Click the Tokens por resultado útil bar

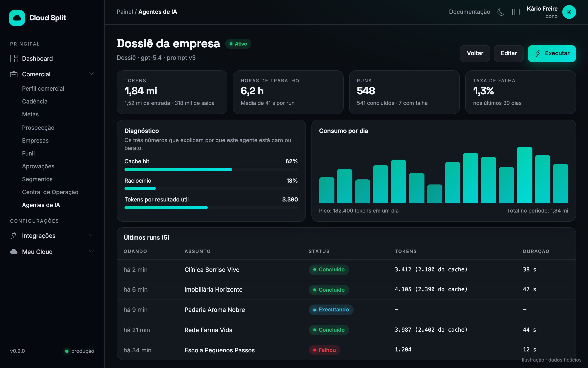(211, 208)
